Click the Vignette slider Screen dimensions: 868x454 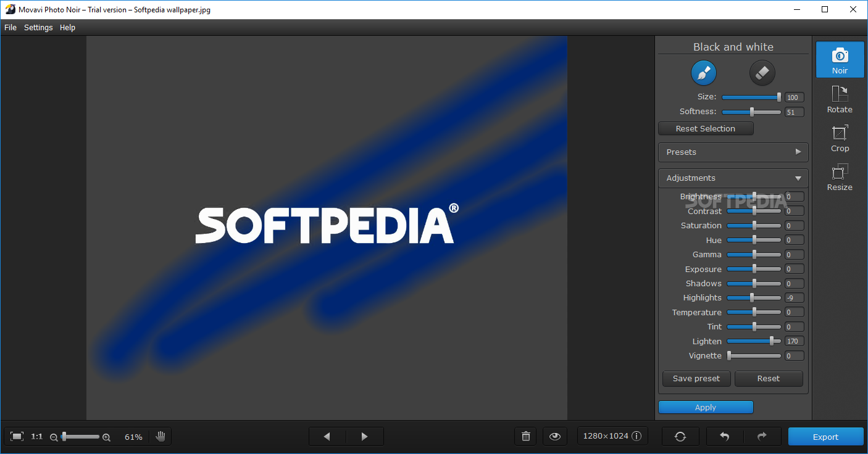754,356
